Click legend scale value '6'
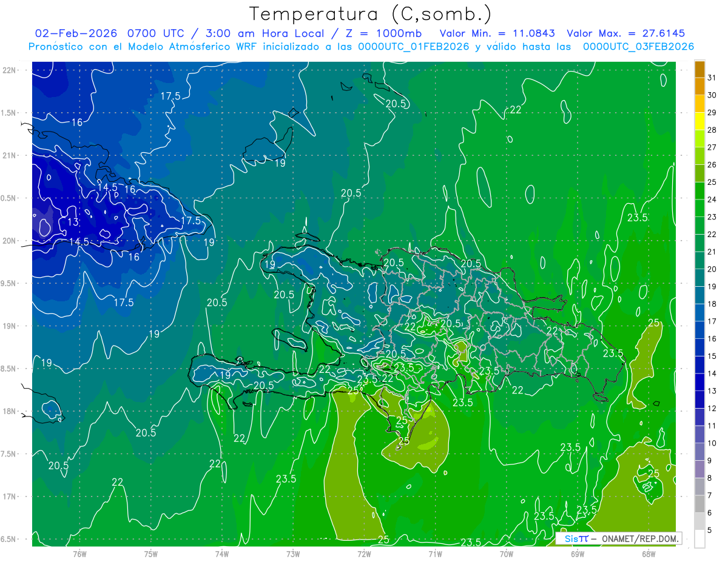The height and width of the screenshot is (562, 728). (x=709, y=513)
